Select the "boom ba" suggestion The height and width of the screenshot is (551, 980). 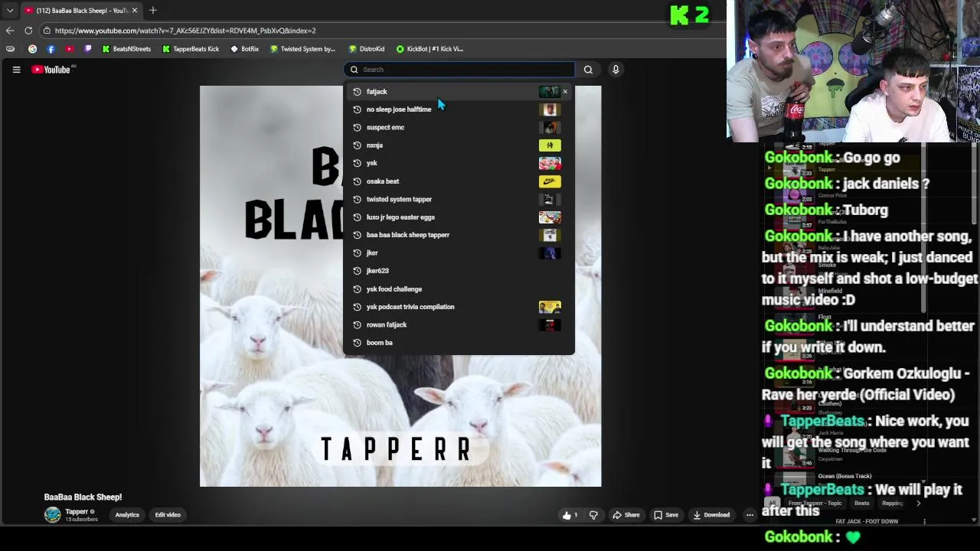point(459,343)
